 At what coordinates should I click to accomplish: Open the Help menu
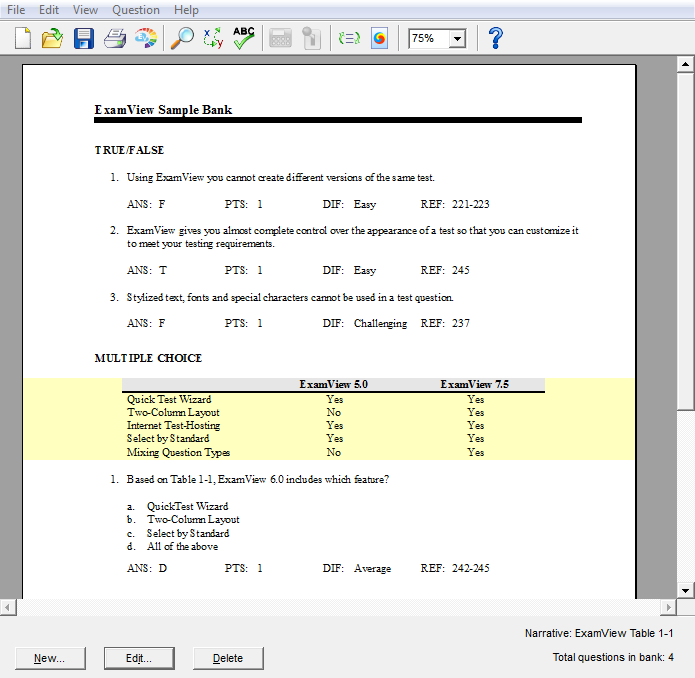[x=186, y=10]
